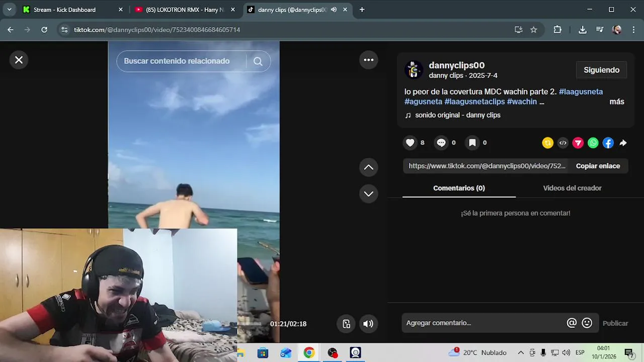Like the video with the heart icon
Viewport: 644px width, 362px height.
[x=411, y=143]
